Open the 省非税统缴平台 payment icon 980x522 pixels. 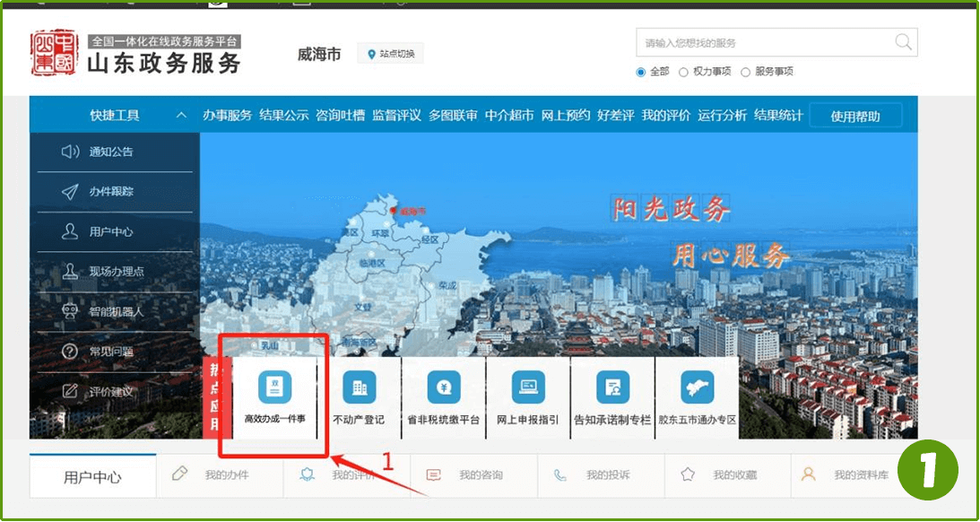point(443,387)
